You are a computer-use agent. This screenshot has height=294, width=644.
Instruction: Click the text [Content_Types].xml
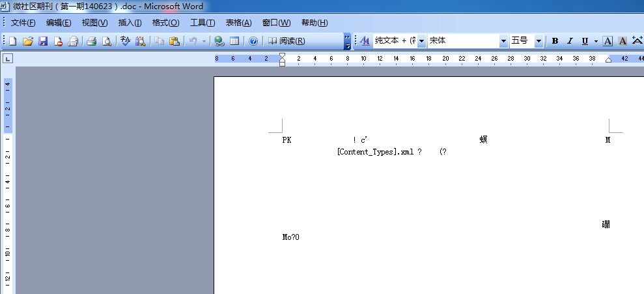click(x=375, y=152)
